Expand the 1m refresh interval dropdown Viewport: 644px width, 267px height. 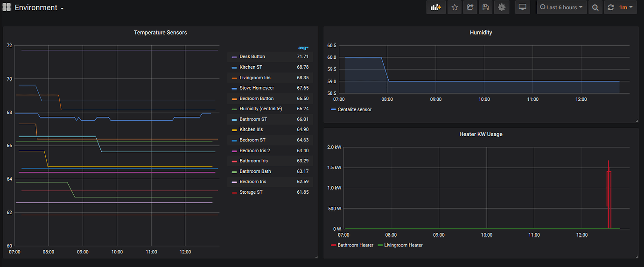[626, 7]
